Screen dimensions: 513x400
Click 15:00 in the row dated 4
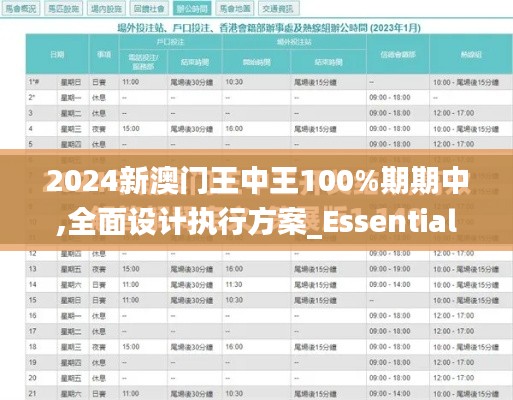(131, 129)
